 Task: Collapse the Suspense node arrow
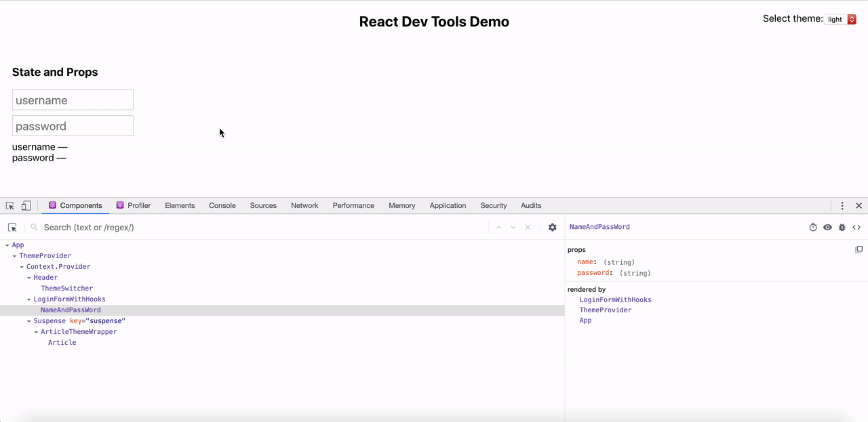tap(29, 321)
